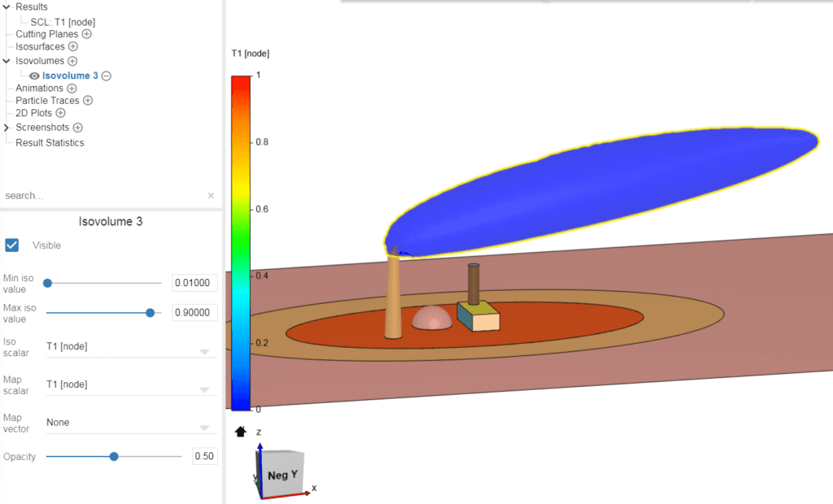Screen dimensions: 833x504
Task: Select SCL: T1 [node] in the Results tree
Action: tap(63, 23)
